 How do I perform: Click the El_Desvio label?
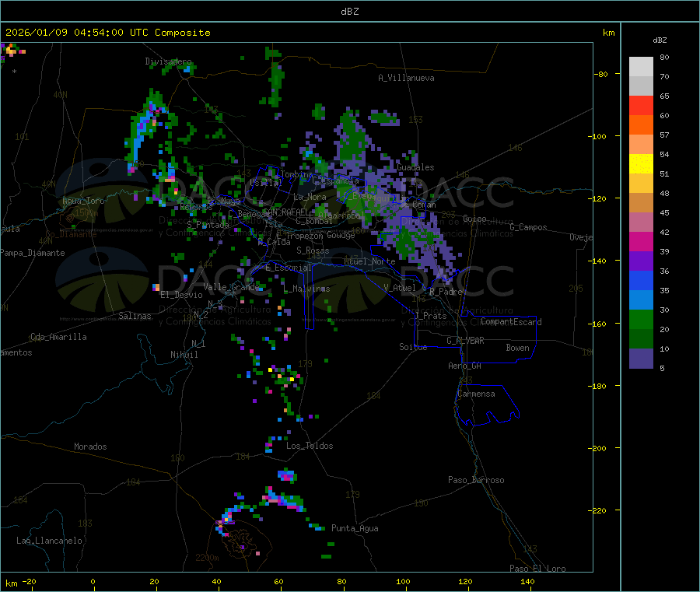[182, 295]
